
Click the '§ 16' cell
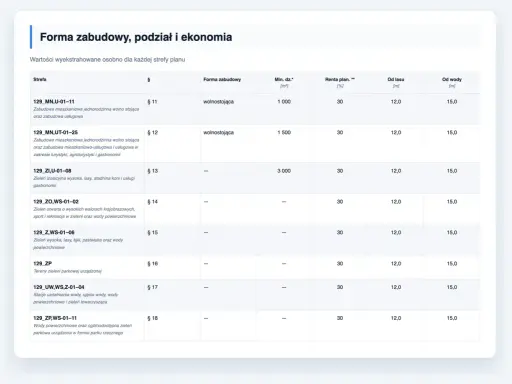152,264
